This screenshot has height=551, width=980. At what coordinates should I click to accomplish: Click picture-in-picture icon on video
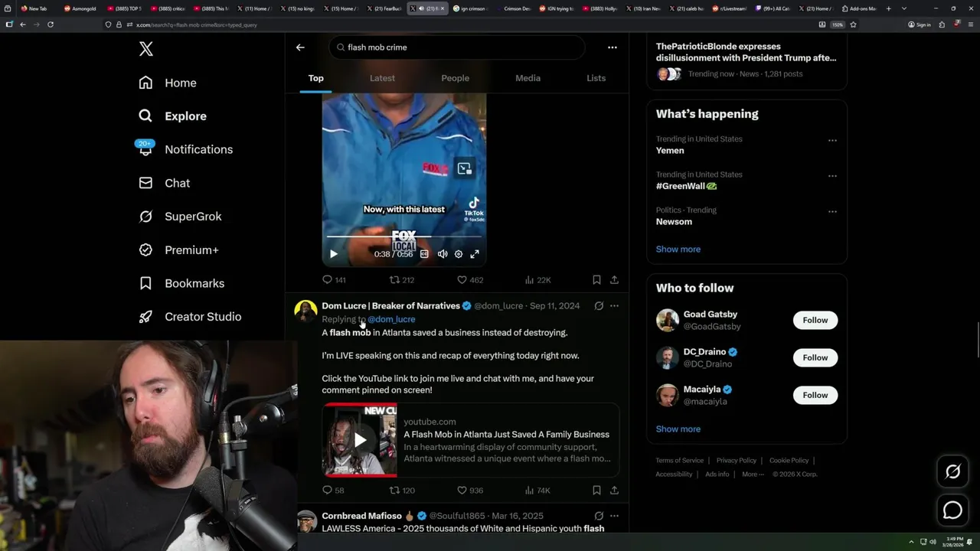(464, 169)
